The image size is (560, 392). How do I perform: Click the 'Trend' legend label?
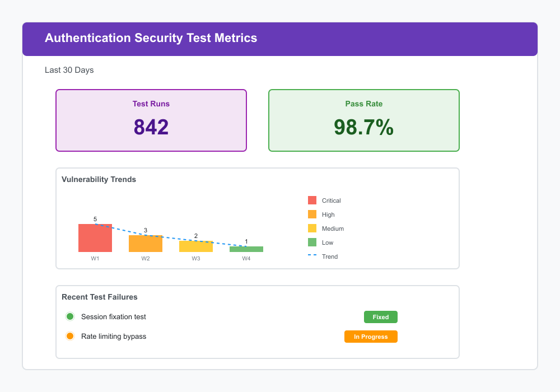click(x=330, y=256)
